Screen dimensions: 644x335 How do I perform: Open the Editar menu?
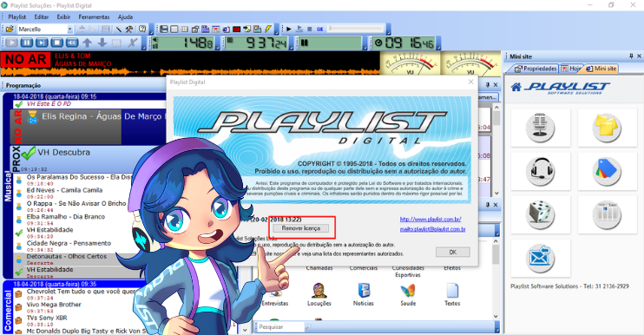click(41, 16)
